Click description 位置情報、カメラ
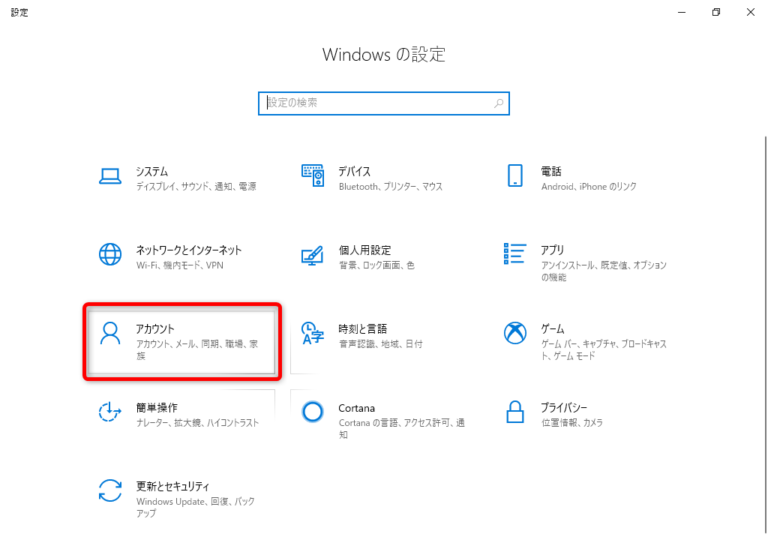 (x=572, y=423)
